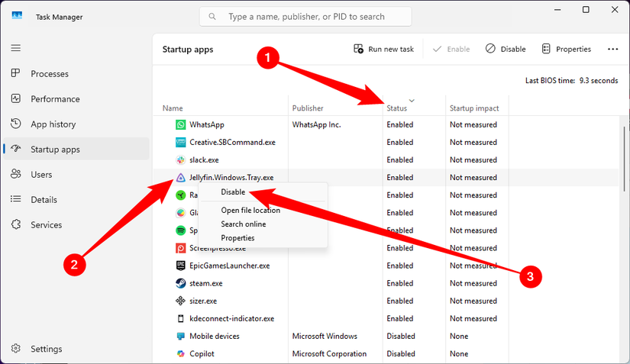Sort list by Startup impact column
Image resolution: width=630 pixels, height=364 pixels.
click(x=474, y=108)
